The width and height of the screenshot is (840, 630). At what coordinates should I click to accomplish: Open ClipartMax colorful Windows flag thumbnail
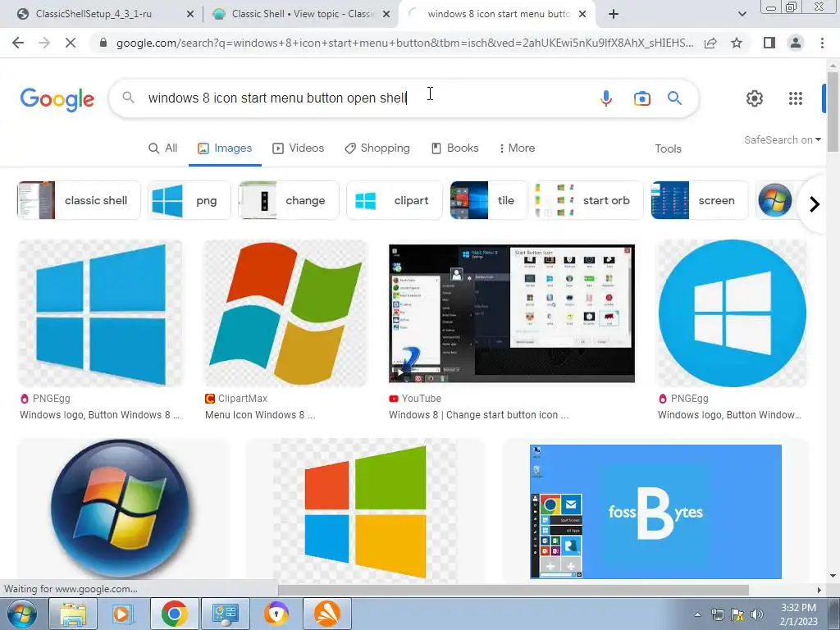(x=285, y=313)
